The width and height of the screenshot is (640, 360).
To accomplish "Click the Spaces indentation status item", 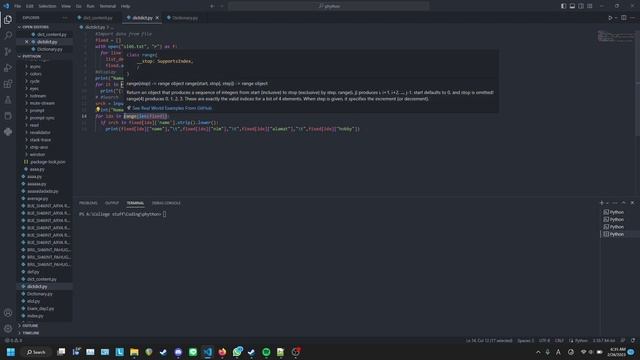I will 525,340.
